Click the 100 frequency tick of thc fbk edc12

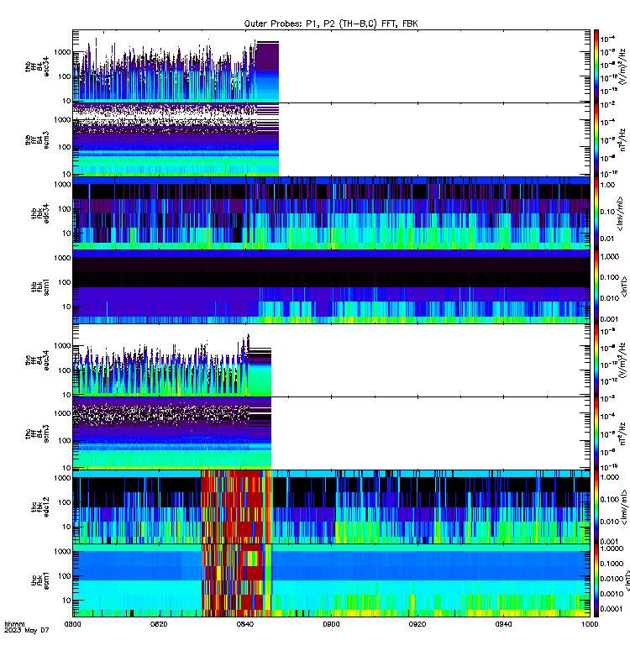[x=64, y=502]
